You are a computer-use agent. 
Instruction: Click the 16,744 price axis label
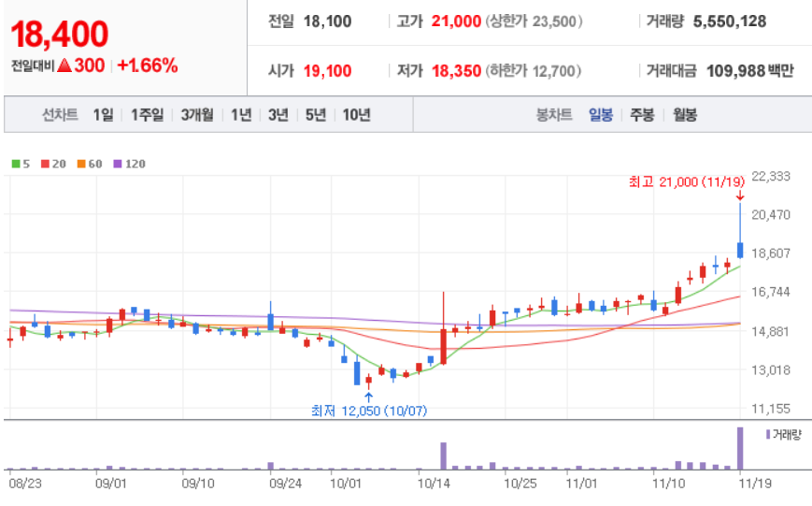[x=771, y=292]
